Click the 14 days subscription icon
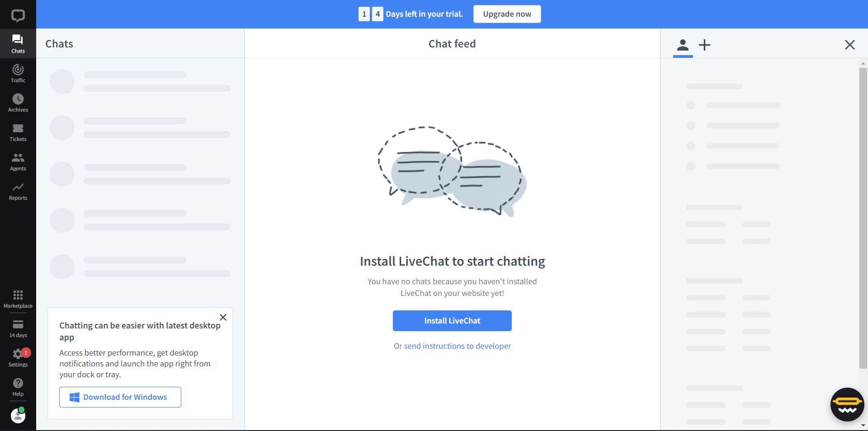This screenshot has width=868, height=431. click(x=18, y=328)
